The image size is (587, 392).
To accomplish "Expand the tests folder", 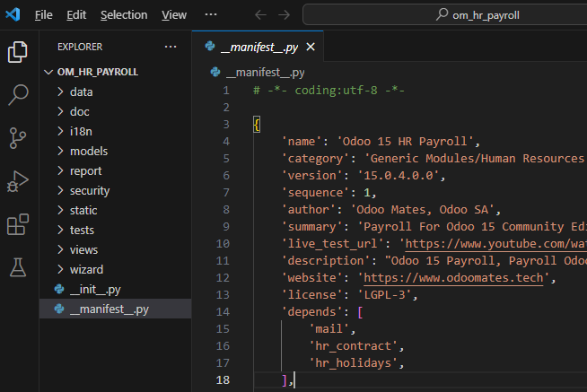I will click(115, 230).
